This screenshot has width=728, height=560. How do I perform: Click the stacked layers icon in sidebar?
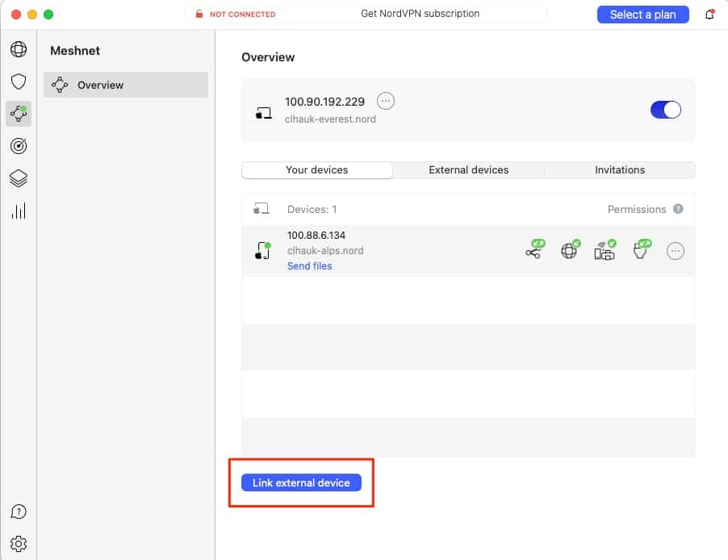19,178
